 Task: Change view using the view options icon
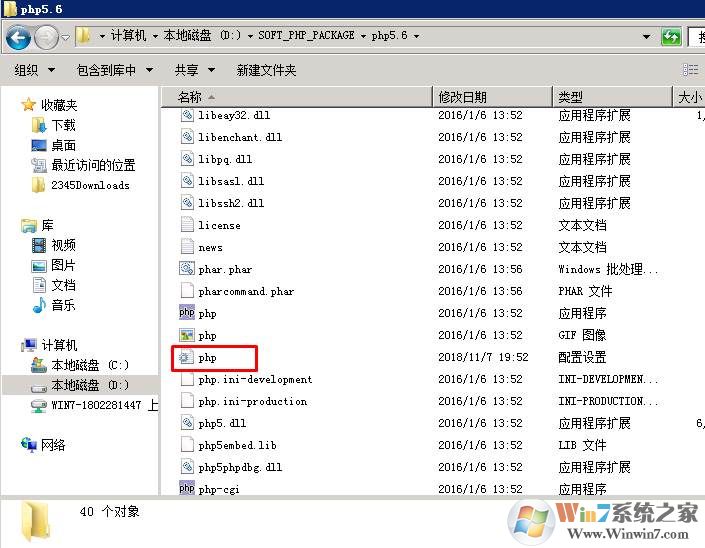point(690,70)
